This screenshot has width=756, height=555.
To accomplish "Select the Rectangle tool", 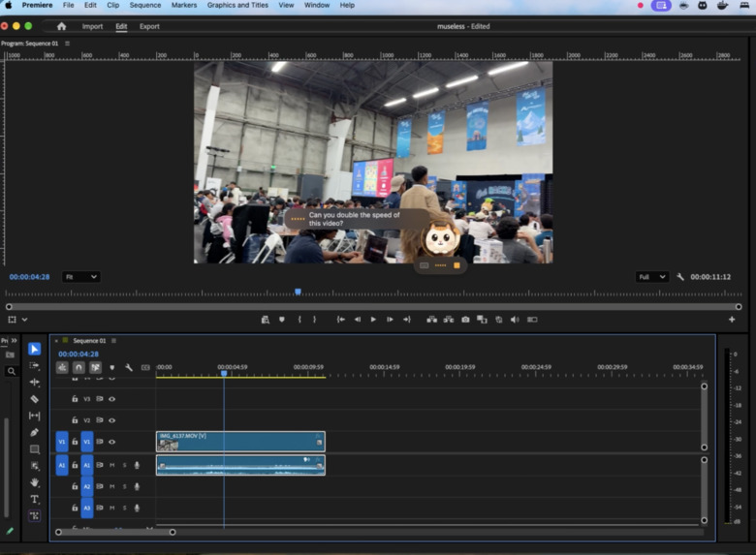I will pos(34,449).
